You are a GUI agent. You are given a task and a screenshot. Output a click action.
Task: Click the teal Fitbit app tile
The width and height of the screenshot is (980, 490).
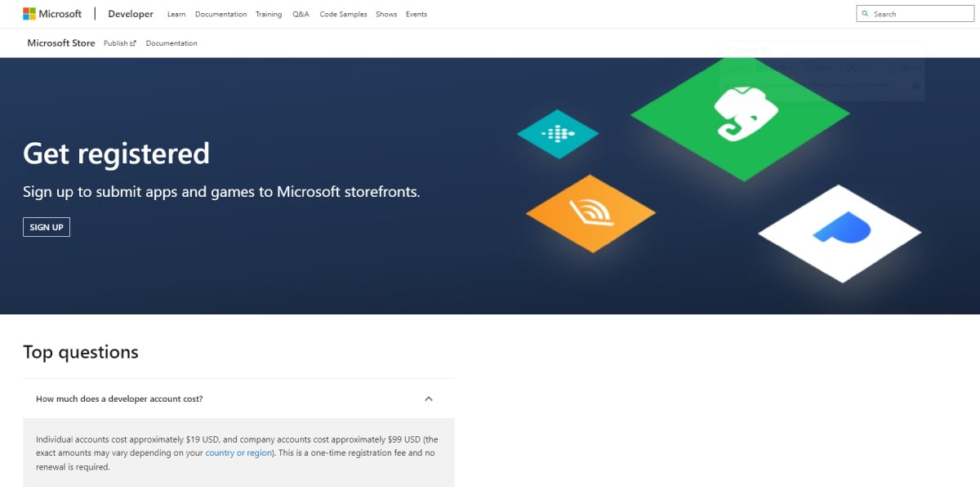pyautogui.click(x=558, y=134)
